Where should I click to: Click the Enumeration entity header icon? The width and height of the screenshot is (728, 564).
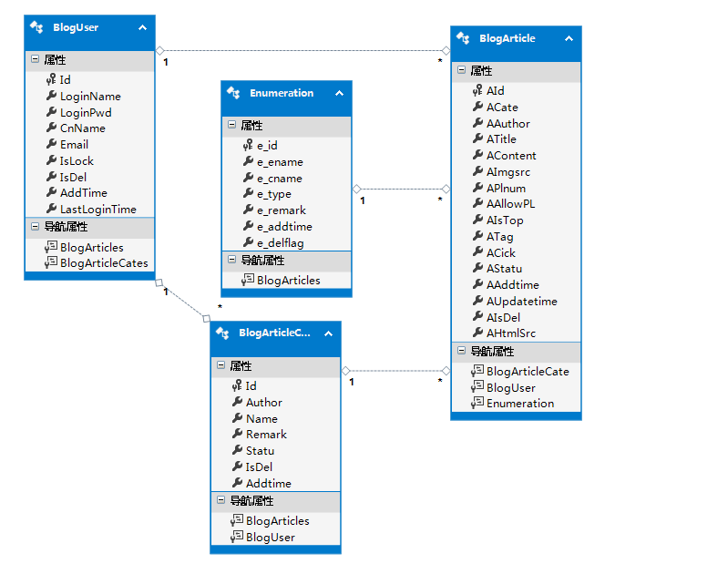pyautogui.click(x=234, y=93)
